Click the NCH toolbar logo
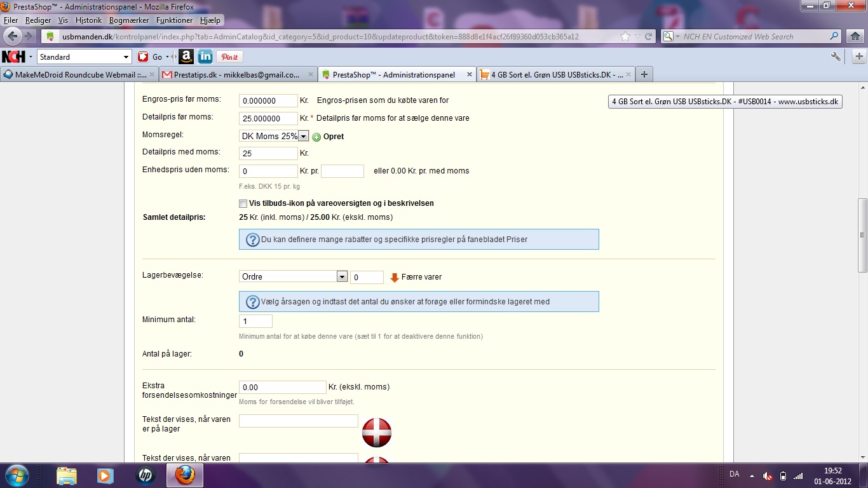Viewport: 868px width, 488px height. tap(13, 57)
